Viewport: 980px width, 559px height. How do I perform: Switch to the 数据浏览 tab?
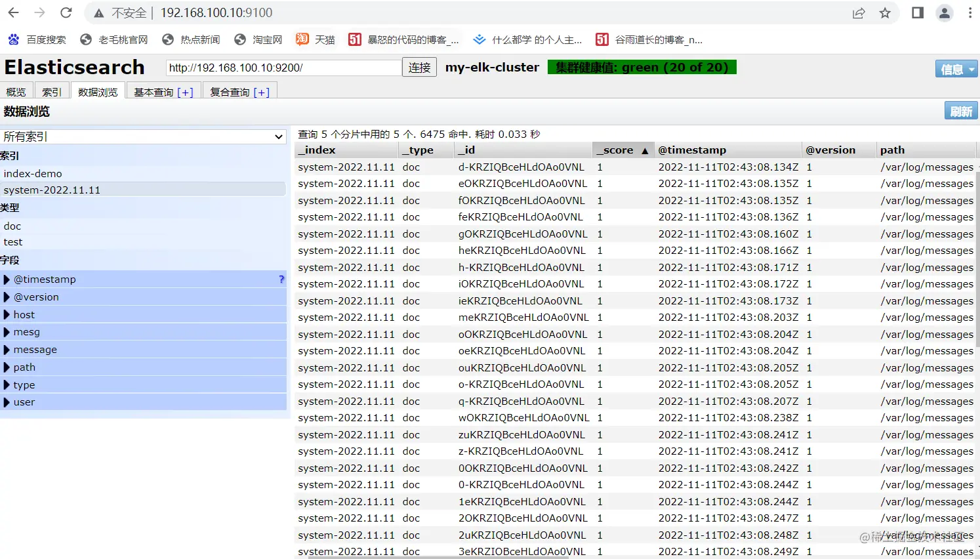click(98, 92)
